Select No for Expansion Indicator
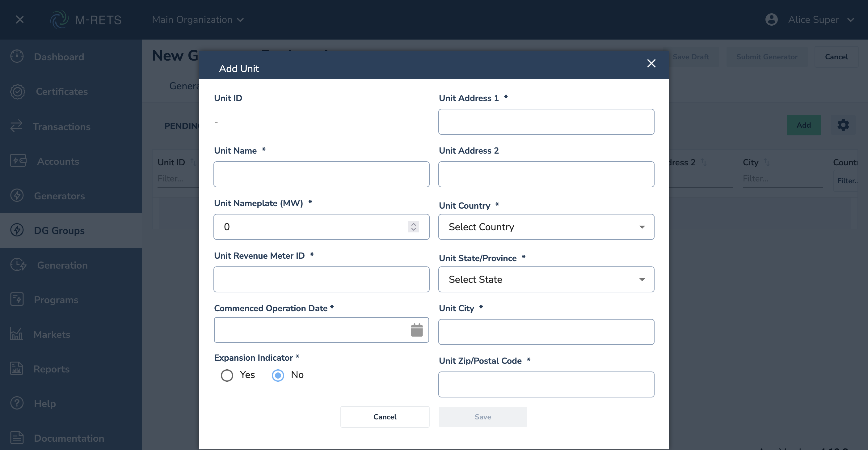This screenshot has height=450, width=868. point(278,375)
